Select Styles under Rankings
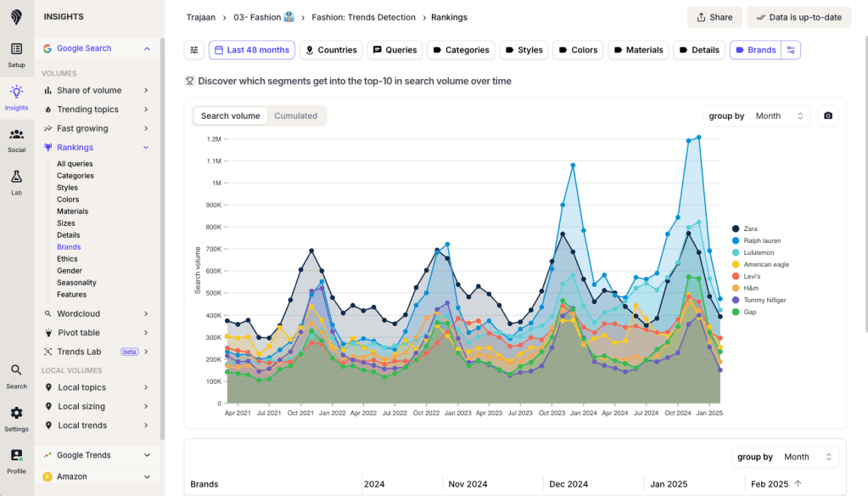The width and height of the screenshot is (868, 496). point(67,188)
